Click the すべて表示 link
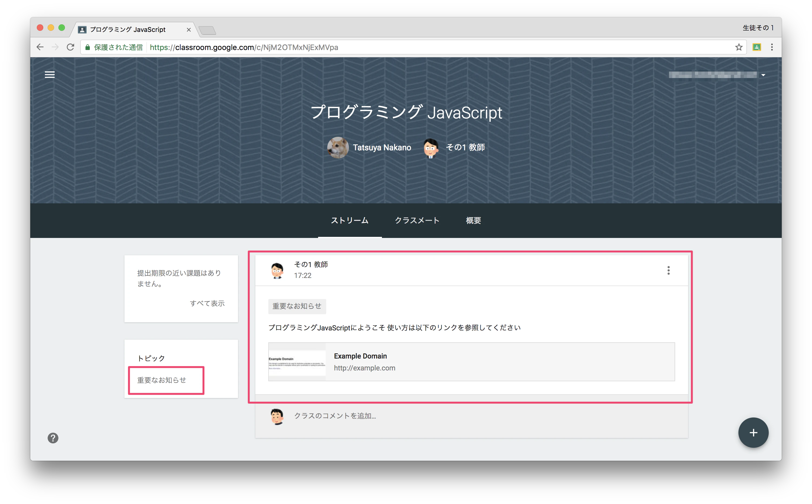Screen dimensions: 812x504 (x=207, y=303)
